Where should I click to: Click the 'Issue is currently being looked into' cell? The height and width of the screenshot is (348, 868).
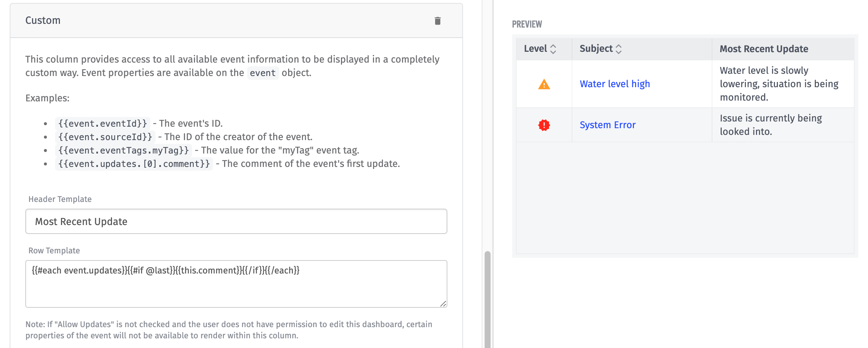770,125
